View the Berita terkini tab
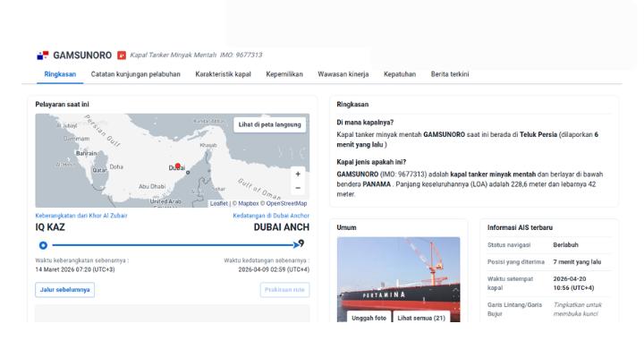The height and width of the screenshot is (358, 644). click(x=450, y=73)
